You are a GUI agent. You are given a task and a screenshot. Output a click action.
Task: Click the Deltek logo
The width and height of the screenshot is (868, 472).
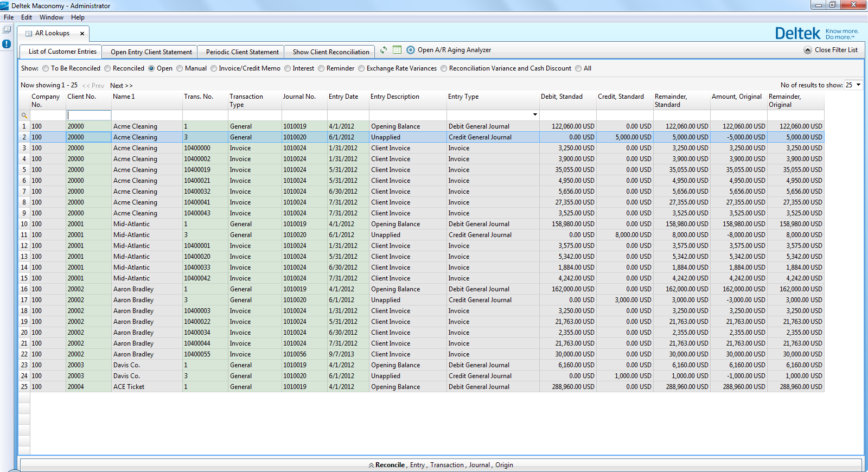797,34
